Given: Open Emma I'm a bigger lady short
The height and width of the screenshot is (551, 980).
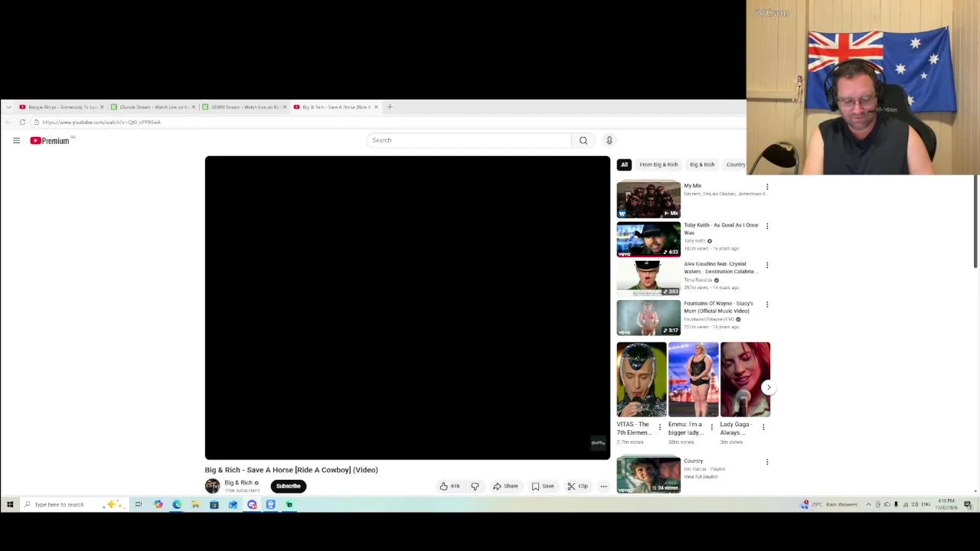Looking at the screenshot, I should pos(693,380).
